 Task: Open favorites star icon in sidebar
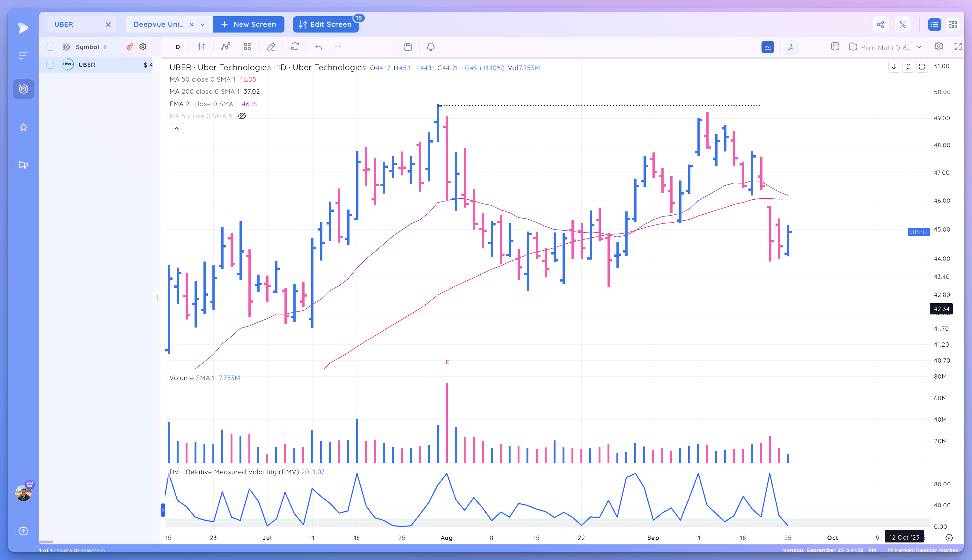(x=24, y=127)
